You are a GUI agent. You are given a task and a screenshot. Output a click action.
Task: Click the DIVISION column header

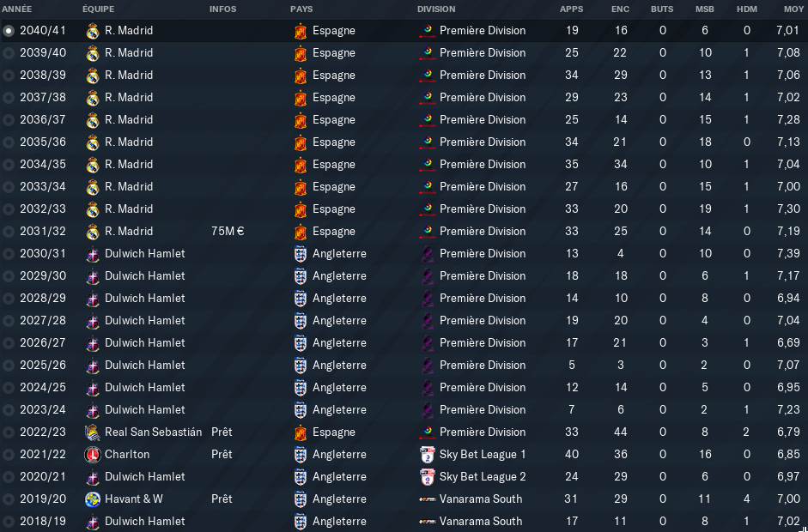tap(436, 9)
